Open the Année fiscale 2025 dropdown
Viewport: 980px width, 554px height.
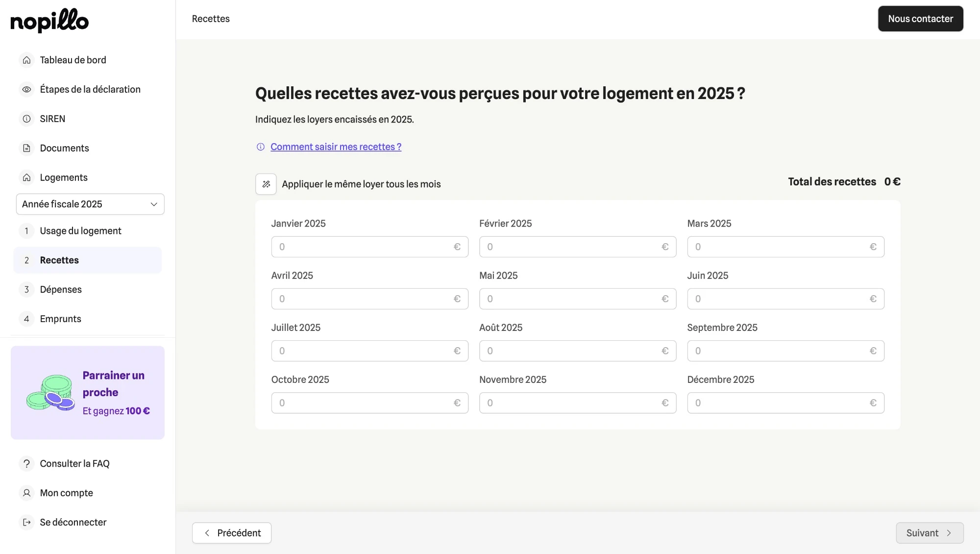(90, 204)
